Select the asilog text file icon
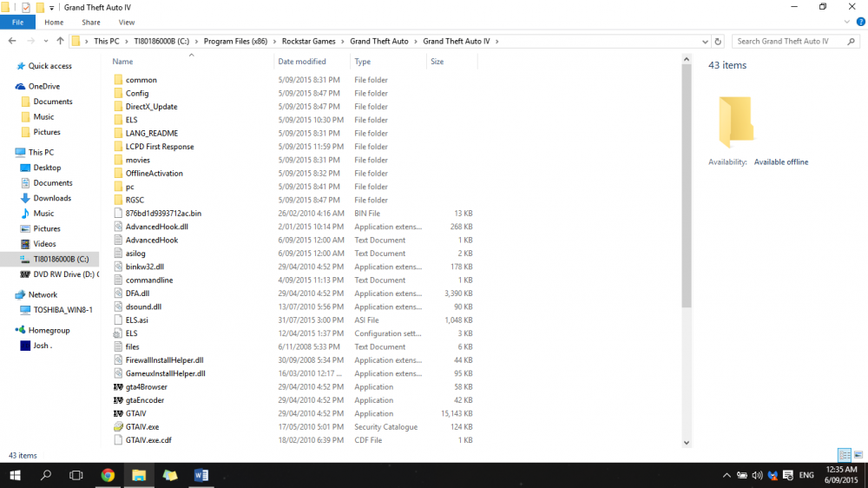The height and width of the screenshot is (488, 868). click(x=118, y=254)
